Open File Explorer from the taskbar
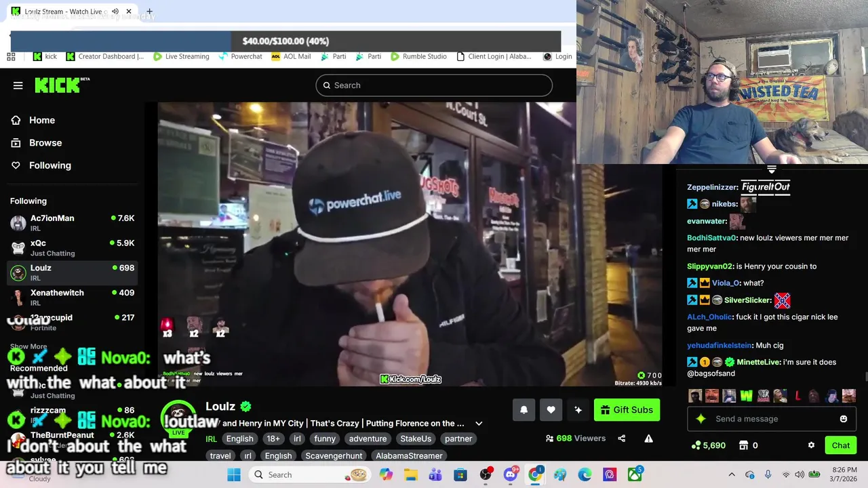868x488 pixels. [x=411, y=474]
